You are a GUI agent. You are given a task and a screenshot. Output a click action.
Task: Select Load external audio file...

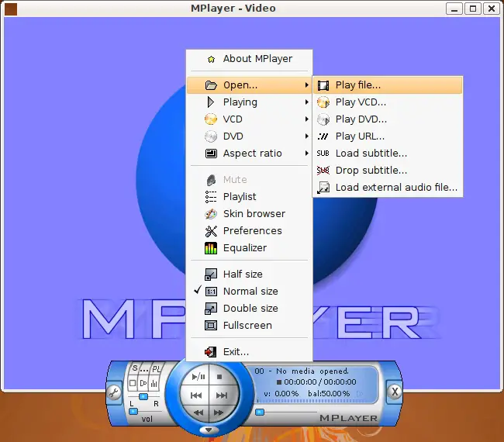pos(388,188)
